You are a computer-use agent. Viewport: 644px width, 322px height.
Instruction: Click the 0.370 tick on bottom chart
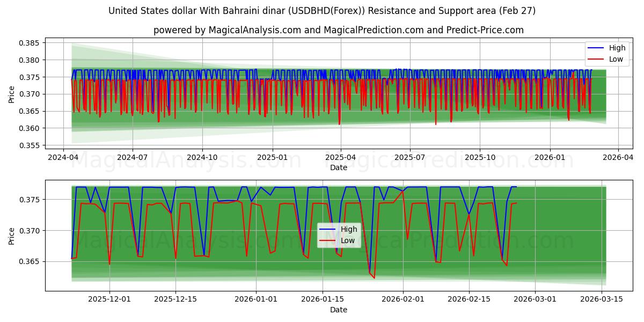pyautogui.click(x=30, y=231)
